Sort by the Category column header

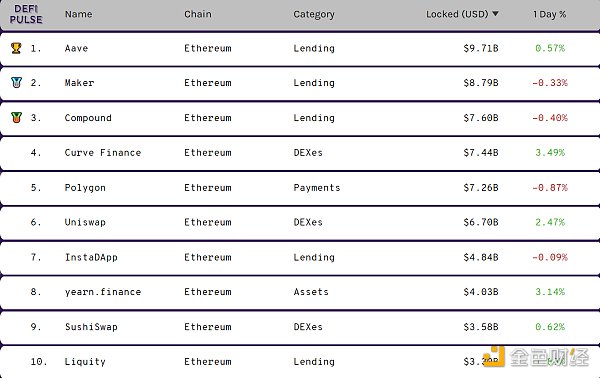(x=314, y=15)
